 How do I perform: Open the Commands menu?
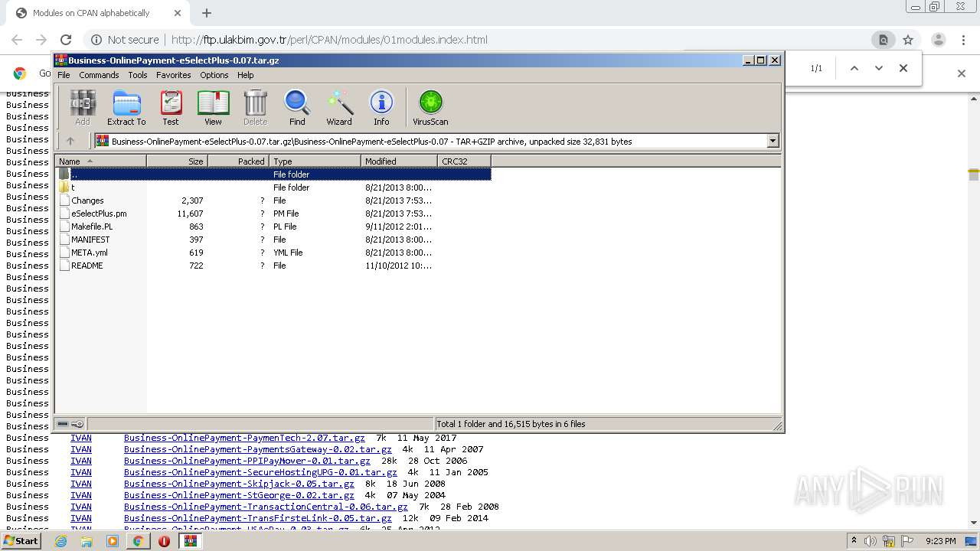pos(99,75)
